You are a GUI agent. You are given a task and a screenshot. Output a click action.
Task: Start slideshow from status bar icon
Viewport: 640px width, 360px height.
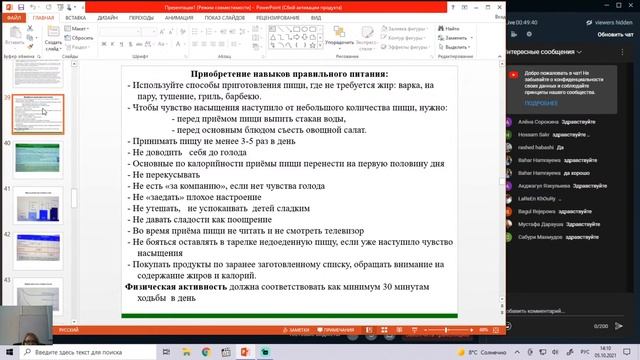click(414, 330)
